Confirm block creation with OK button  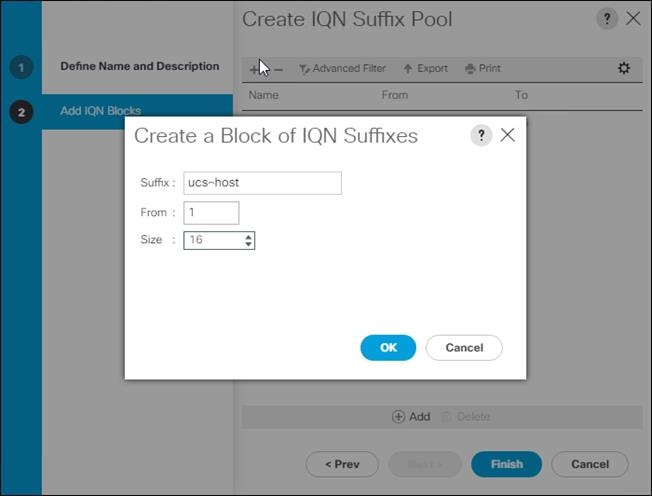point(388,348)
